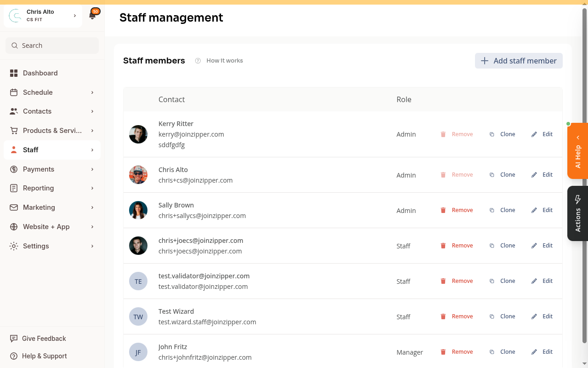Click the pencil icon for Chris Alto
588x368 pixels.
click(534, 175)
